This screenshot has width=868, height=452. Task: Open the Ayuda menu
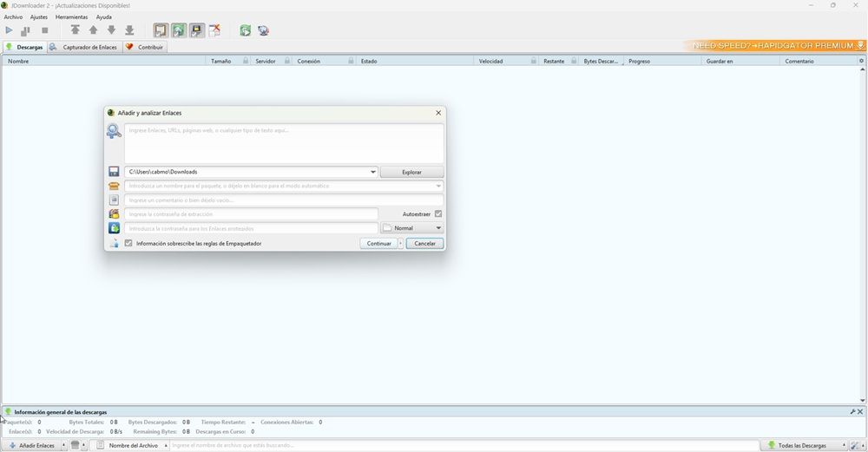(x=103, y=17)
